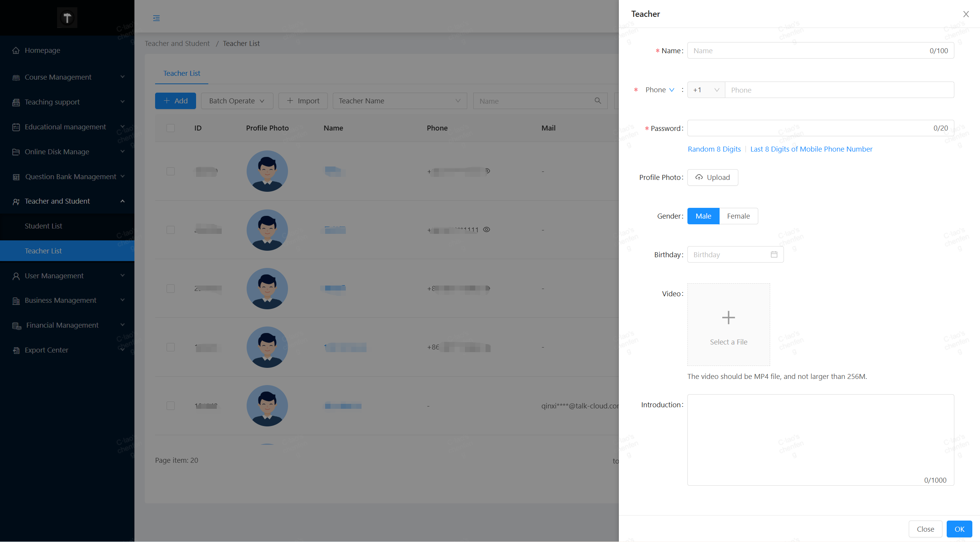Screen dimensions: 980x542
Task: Open Student List in sidebar
Action: [43, 226]
